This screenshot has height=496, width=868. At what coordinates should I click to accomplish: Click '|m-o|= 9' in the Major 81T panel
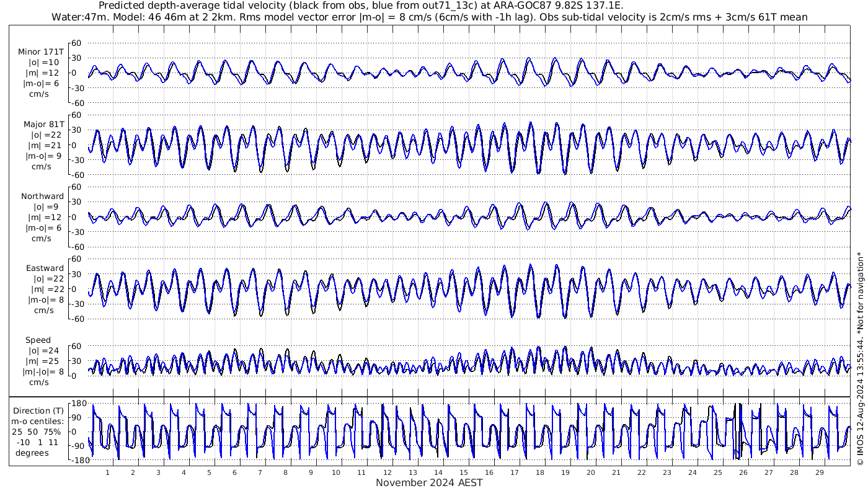coord(43,156)
